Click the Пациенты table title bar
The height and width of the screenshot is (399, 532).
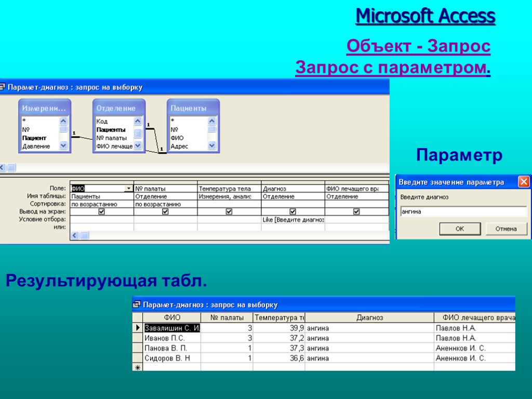193,108
